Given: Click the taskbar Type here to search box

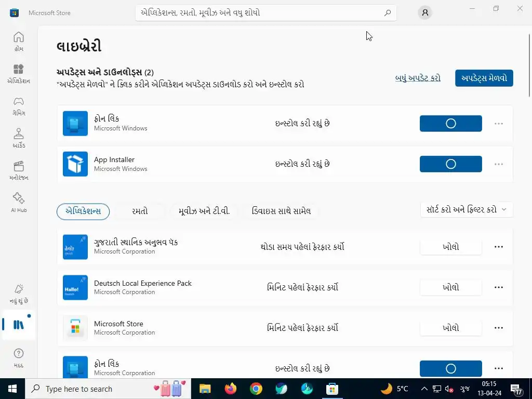Looking at the screenshot, I should click(x=108, y=389).
